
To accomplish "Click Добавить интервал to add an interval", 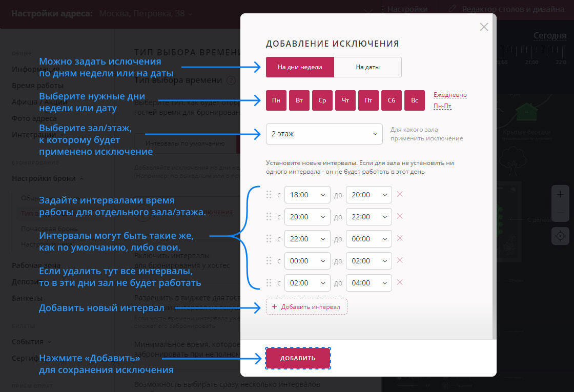I will click(306, 306).
